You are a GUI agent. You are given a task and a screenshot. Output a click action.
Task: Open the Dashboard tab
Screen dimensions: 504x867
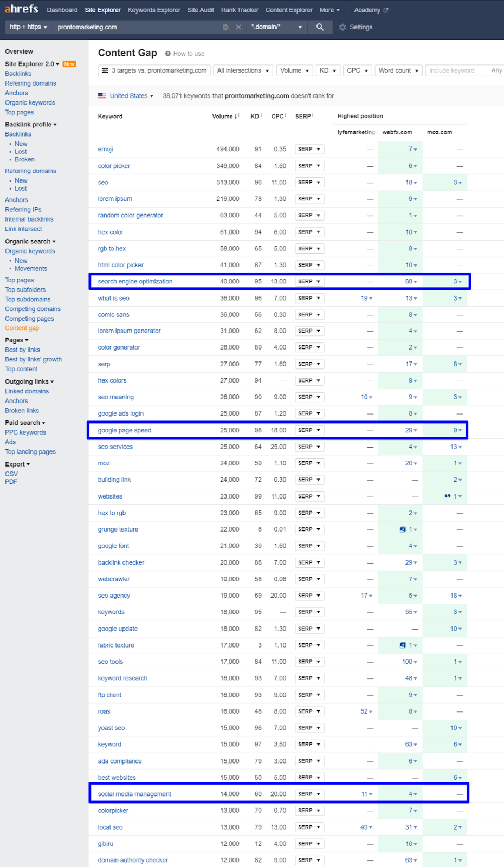point(62,10)
